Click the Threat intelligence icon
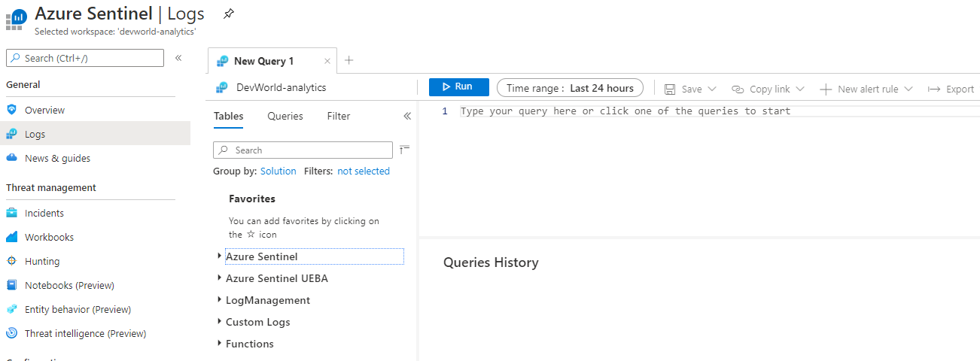This screenshot has width=980, height=361. 11,333
